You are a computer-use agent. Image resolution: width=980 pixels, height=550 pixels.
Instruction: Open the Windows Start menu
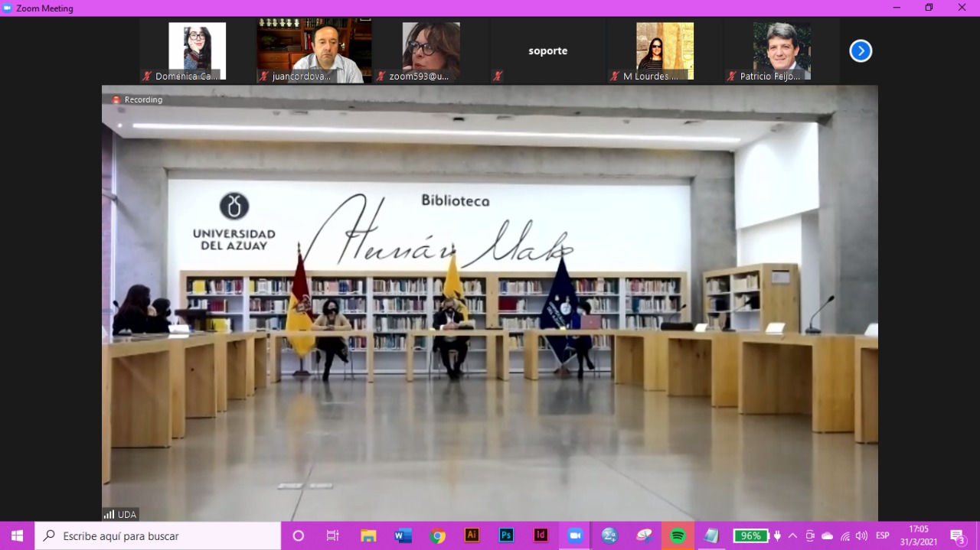(17, 535)
